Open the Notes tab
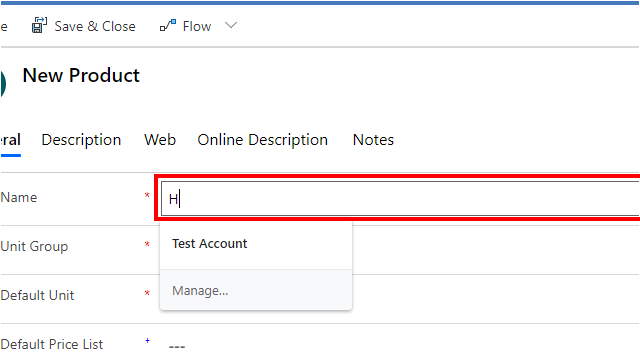 [373, 140]
